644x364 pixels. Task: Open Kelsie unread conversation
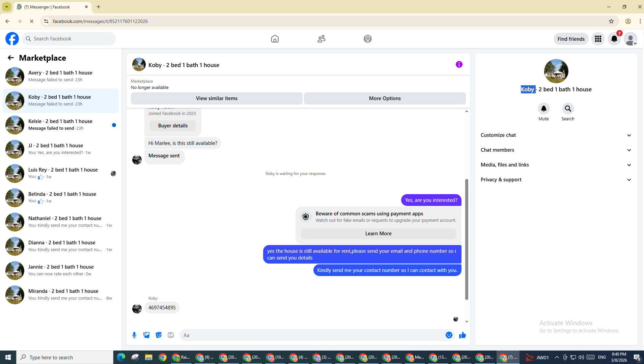pos(61,125)
